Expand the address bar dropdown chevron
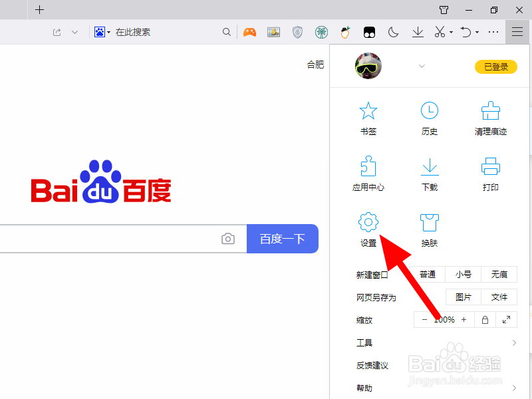This screenshot has height=399, width=532. pos(75,32)
